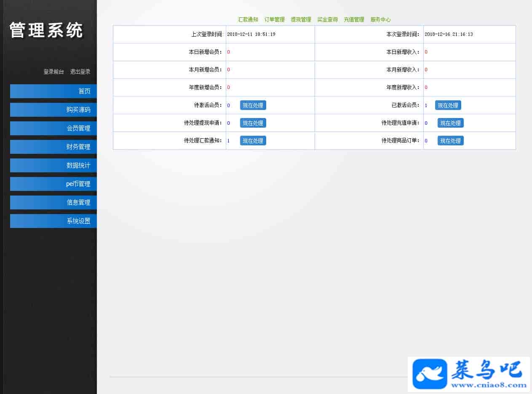Viewport: 532px width, 394px height.
Task: Click the 待处理商品订单 label
Action: click(x=401, y=140)
